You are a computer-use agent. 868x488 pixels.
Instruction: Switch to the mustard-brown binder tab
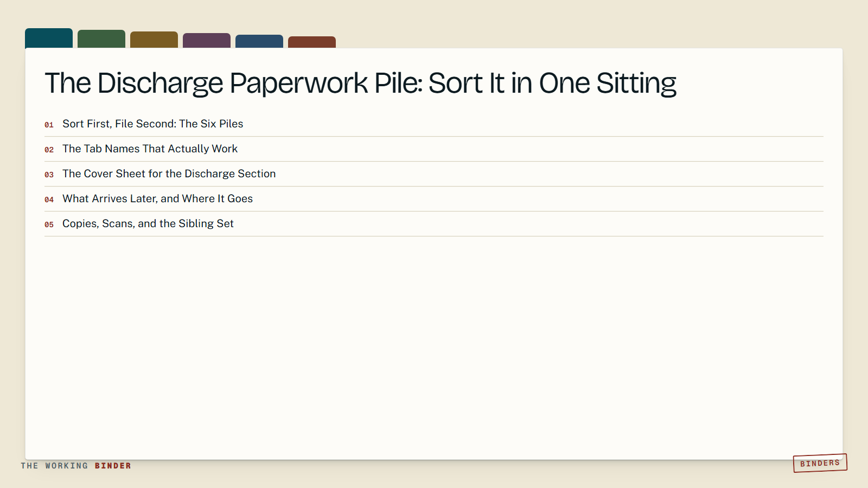154,40
